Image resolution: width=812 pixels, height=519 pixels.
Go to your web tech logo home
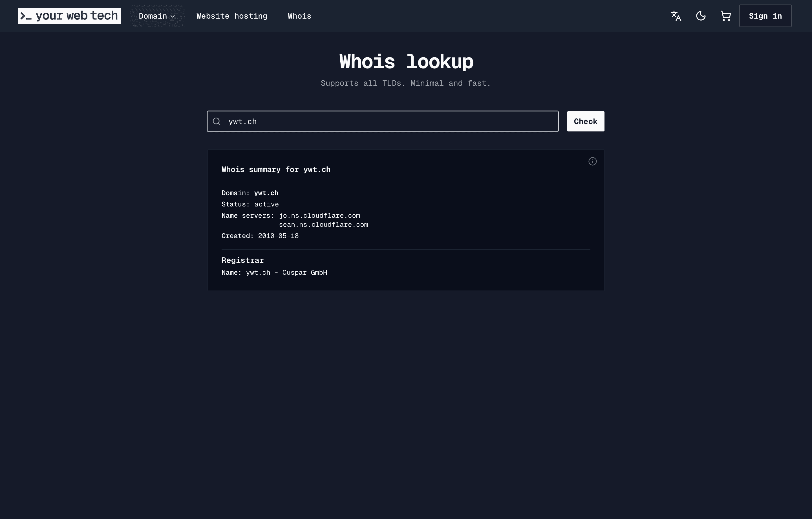pos(69,16)
